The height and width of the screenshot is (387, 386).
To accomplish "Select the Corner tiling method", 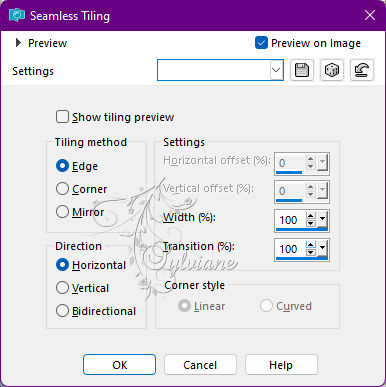I will pyautogui.click(x=62, y=189).
